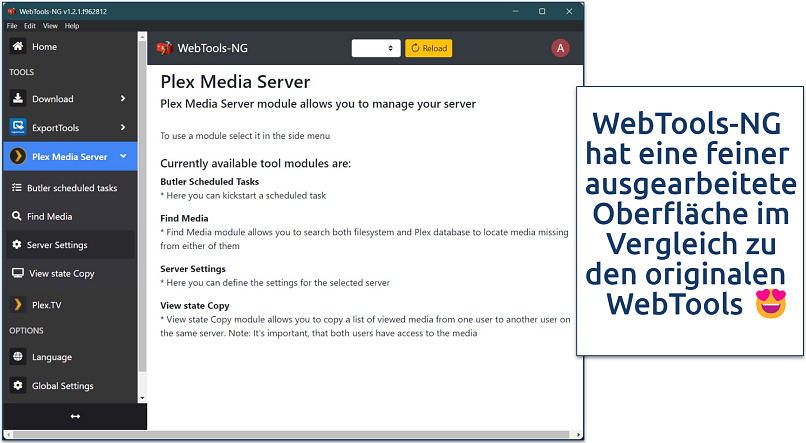
Task: Click the Language globe icon
Action: tap(18, 357)
